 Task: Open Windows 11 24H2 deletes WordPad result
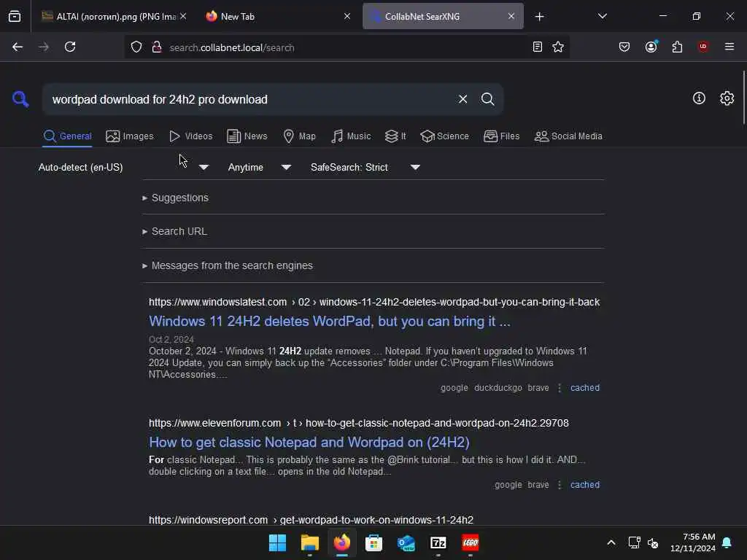(x=330, y=322)
